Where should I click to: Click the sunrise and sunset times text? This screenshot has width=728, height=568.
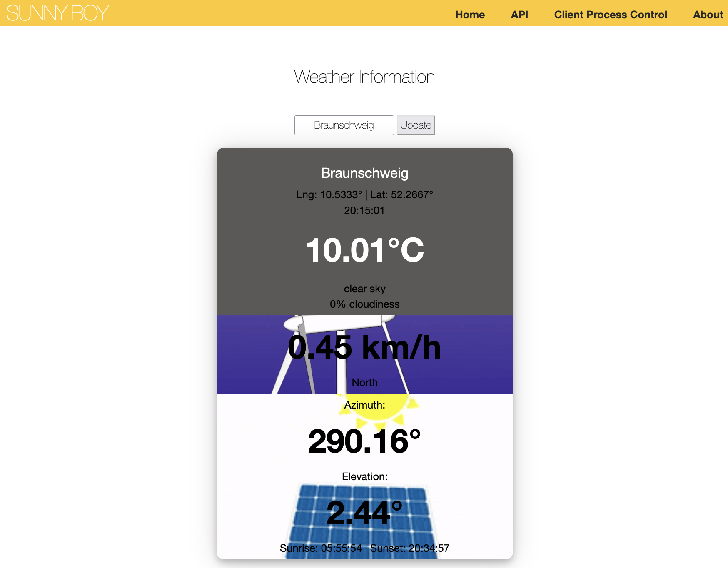(x=364, y=548)
